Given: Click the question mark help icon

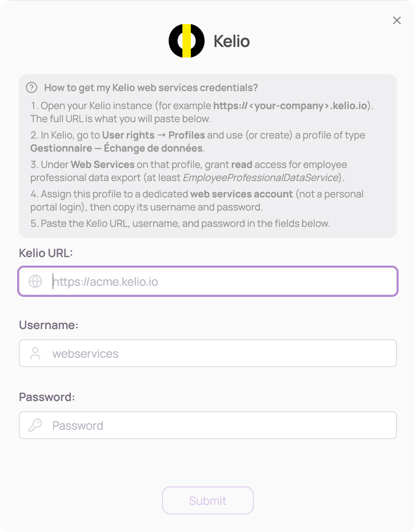Looking at the screenshot, I should point(32,88).
